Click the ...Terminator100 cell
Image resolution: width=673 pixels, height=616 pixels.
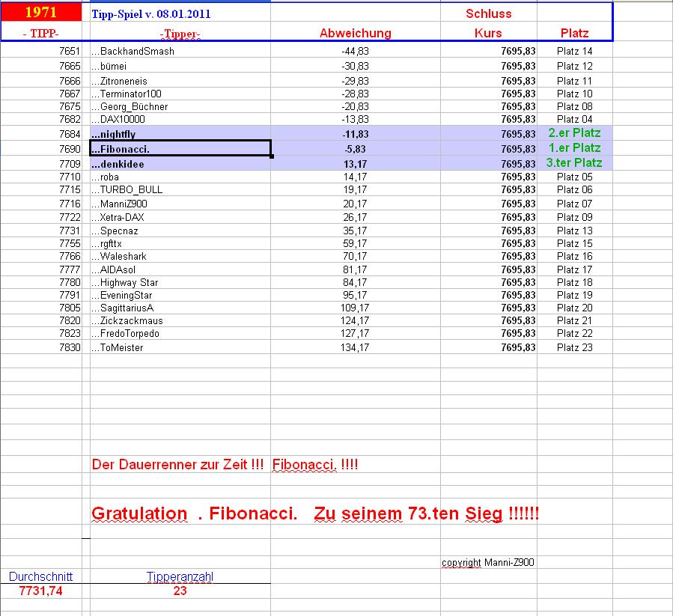point(180,94)
